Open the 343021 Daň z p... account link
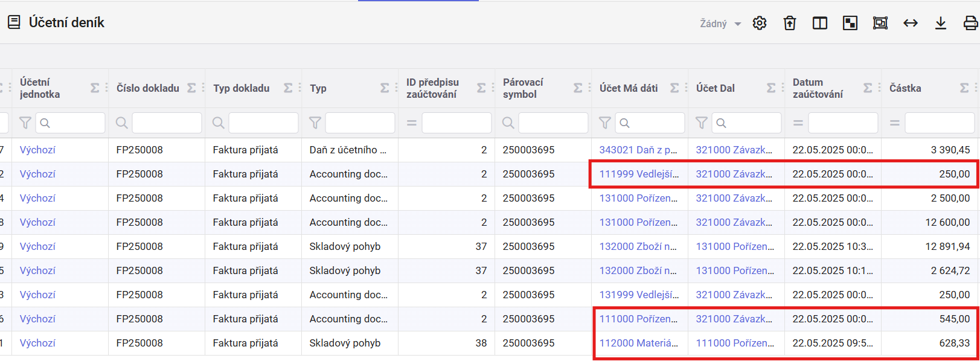The width and height of the screenshot is (980, 361). tap(638, 150)
